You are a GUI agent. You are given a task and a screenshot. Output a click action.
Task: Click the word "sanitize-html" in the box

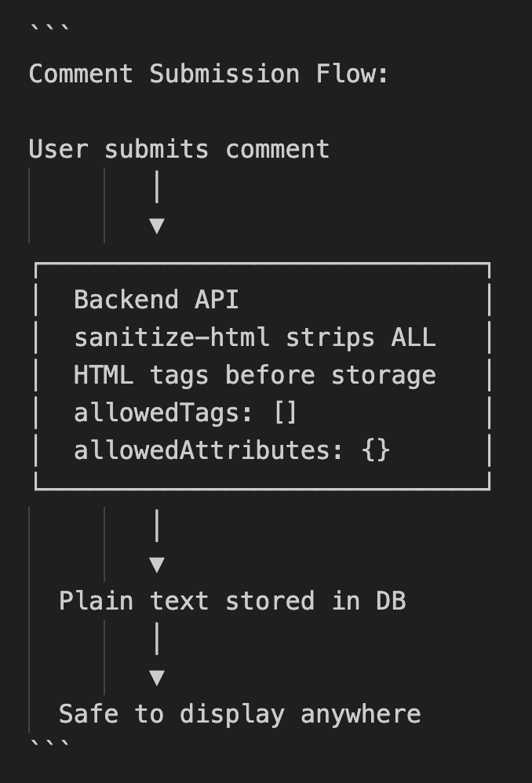(171, 337)
